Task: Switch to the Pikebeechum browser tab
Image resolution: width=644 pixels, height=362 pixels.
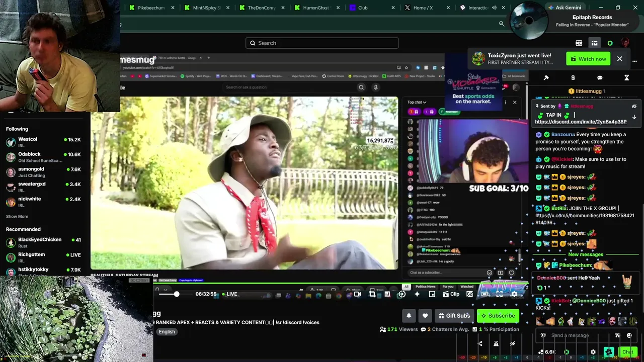Action: 152,8
